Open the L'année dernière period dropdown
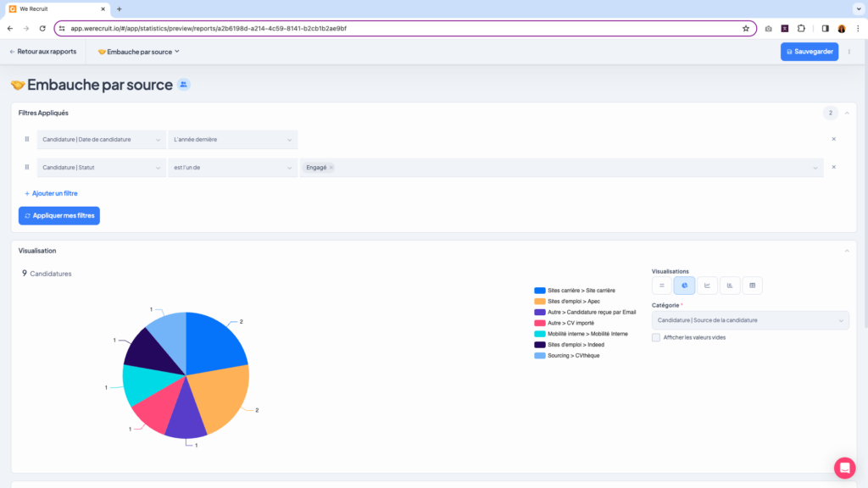Viewport: 868px width, 488px height. pyautogui.click(x=233, y=139)
